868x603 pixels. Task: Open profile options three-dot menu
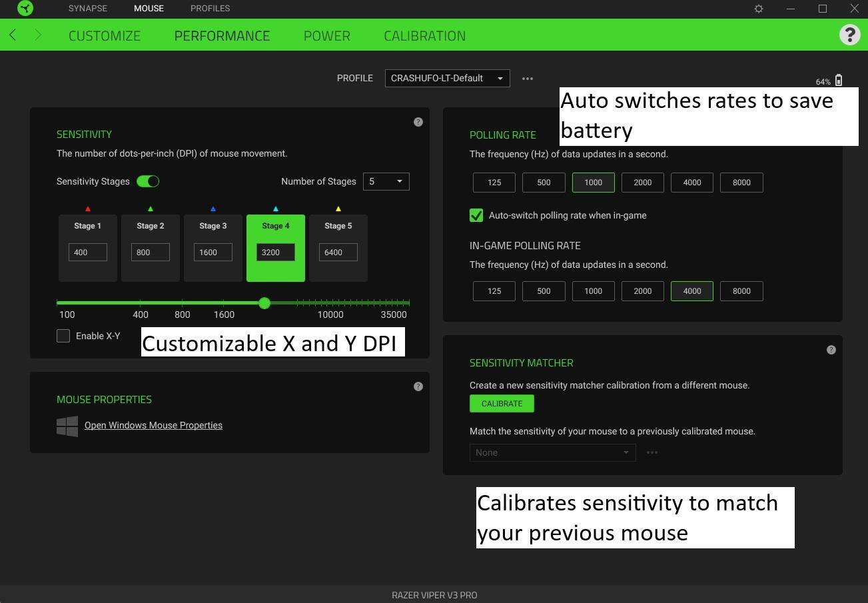[528, 79]
